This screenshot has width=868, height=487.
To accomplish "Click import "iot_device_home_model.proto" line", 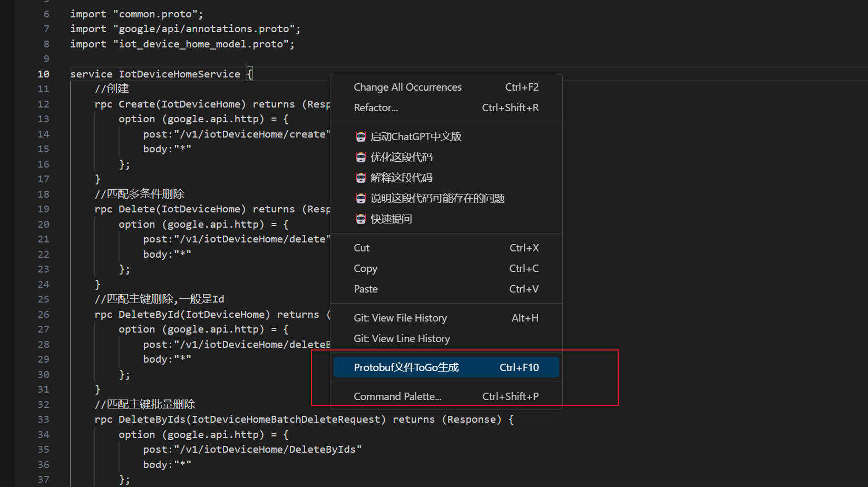I will click(x=182, y=44).
